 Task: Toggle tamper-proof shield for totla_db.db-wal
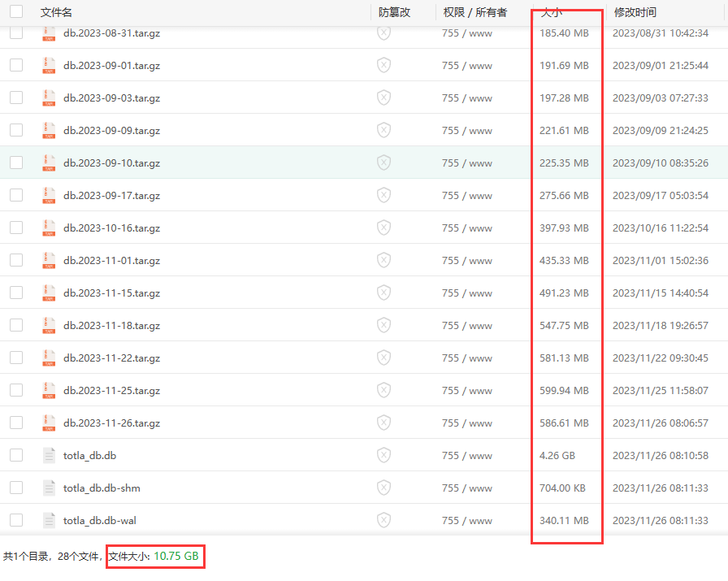tap(383, 520)
